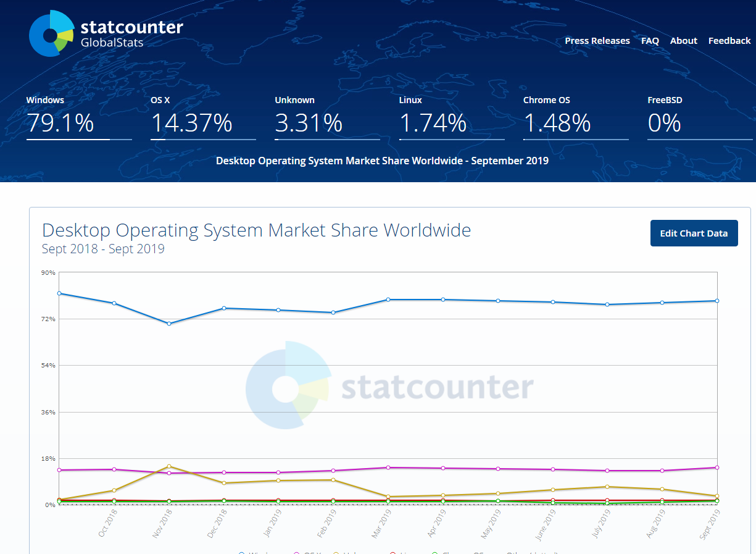Click the large chart title heading

click(257, 230)
